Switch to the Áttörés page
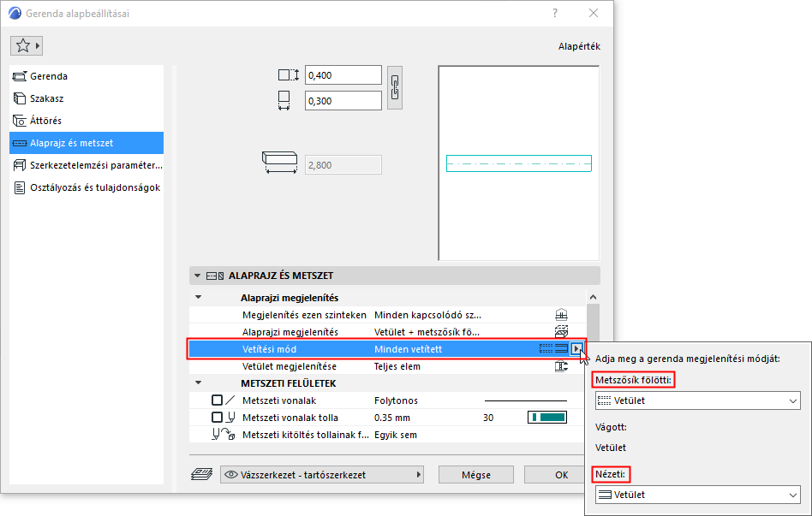 pos(87,121)
